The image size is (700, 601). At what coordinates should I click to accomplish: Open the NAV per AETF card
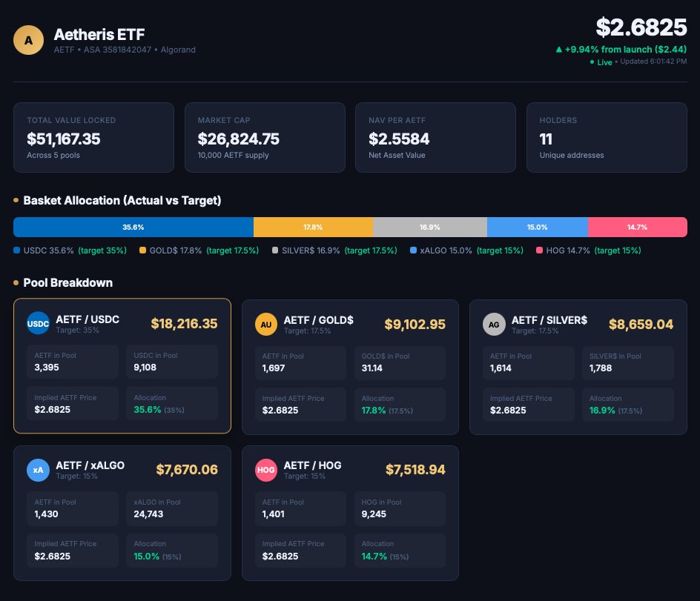point(435,137)
